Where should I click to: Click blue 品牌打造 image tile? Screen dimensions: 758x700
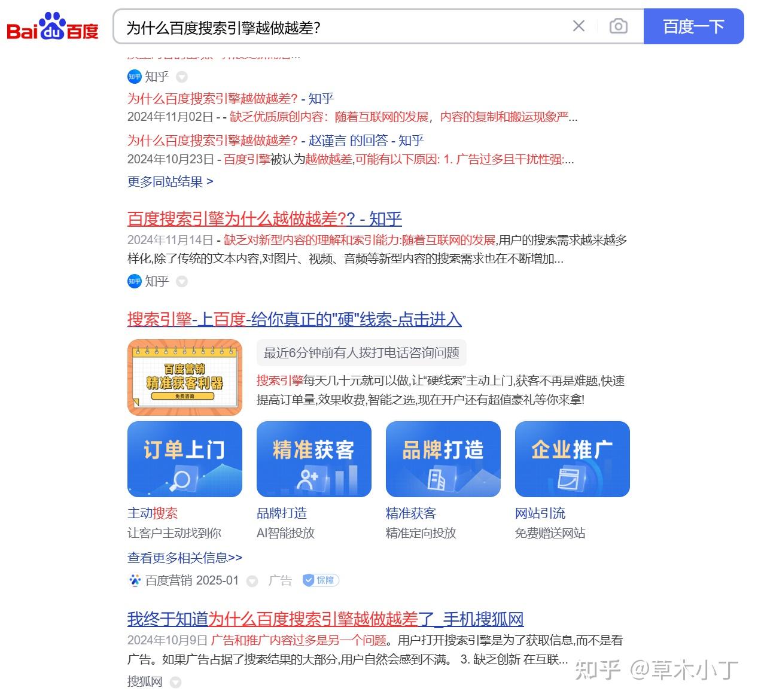point(443,459)
